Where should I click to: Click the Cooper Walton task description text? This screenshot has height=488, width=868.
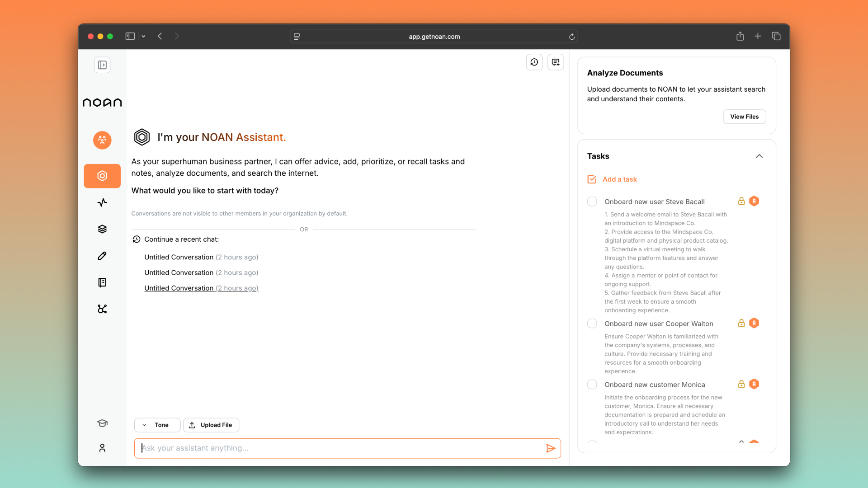[661, 354]
